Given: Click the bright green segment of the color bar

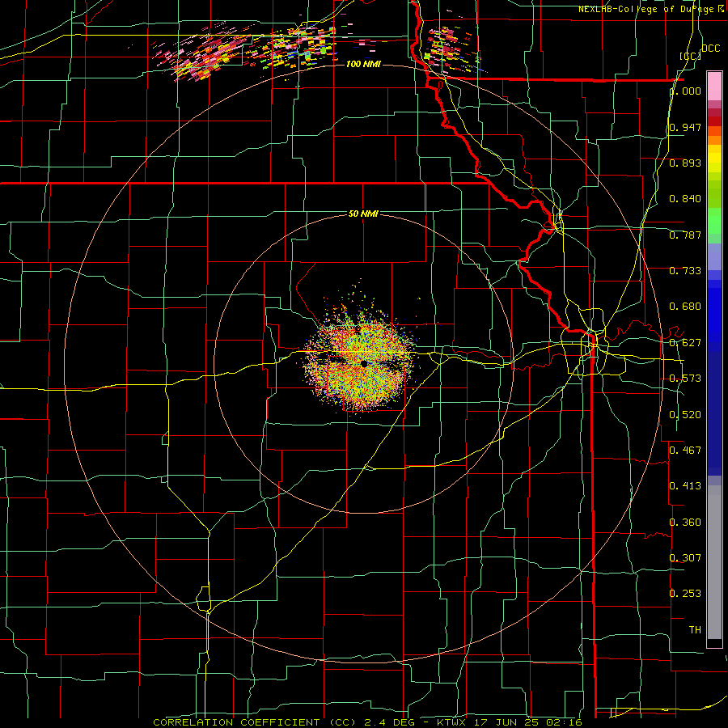Looking at the screenshot, I should (714, 221).
